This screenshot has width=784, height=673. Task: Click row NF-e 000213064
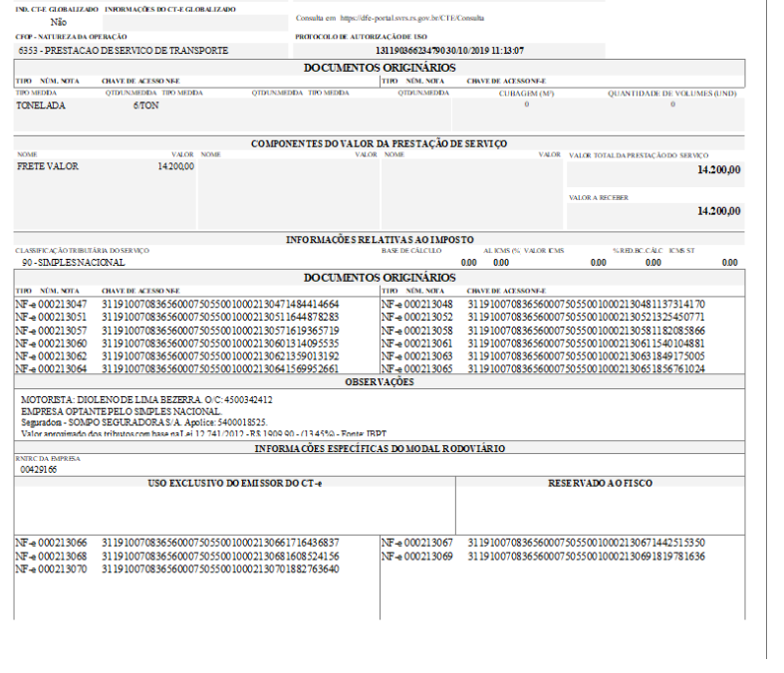coord(177,368)
